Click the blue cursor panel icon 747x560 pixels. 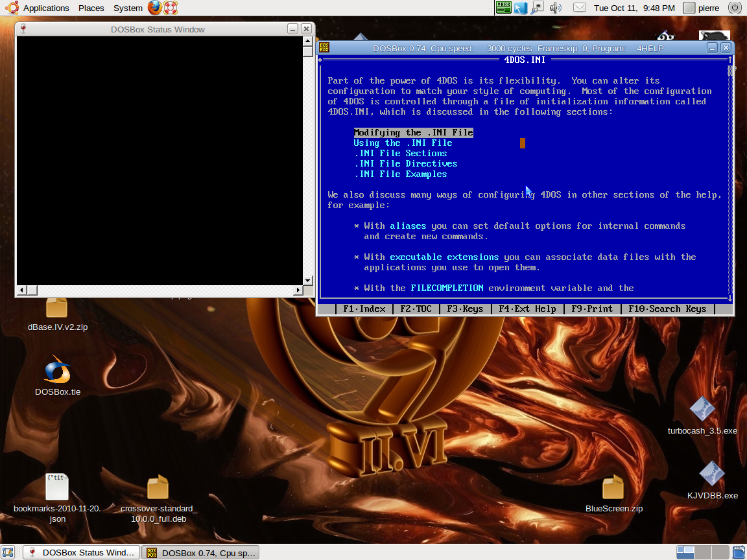(521, 8)
